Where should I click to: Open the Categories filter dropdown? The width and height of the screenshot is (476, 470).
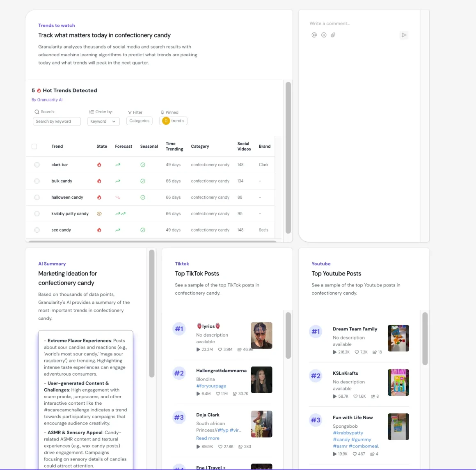coord(140,121)
